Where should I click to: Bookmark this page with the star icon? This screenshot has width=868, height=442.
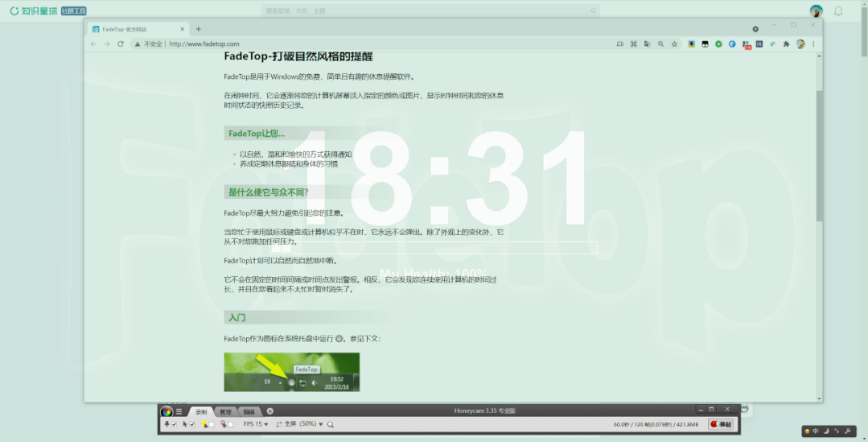[674, 43]
